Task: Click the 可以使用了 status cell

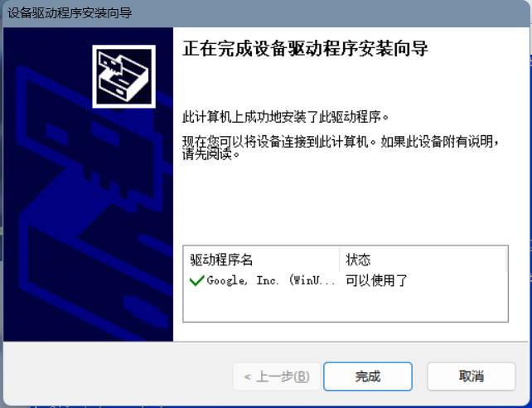Action: tap(376, 281)
